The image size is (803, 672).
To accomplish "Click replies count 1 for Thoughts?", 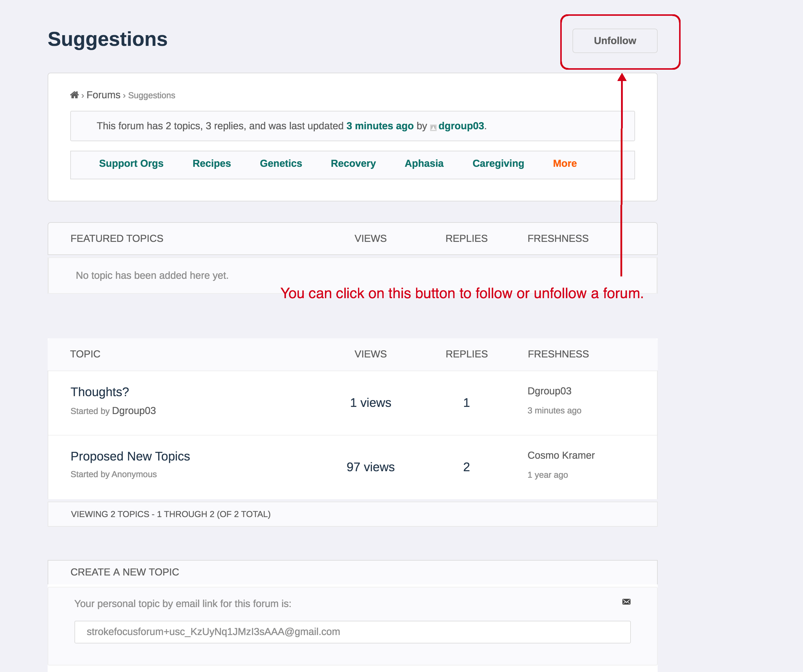I will [466, 403].
